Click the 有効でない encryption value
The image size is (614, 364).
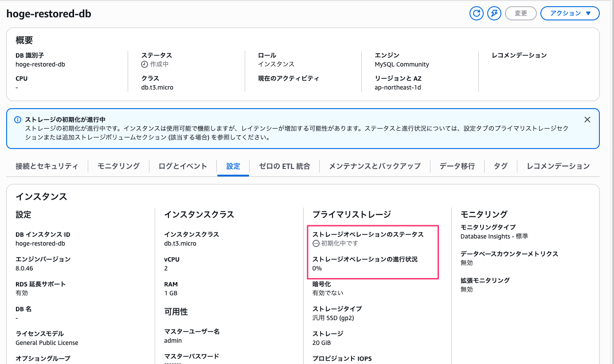point(328,293)
